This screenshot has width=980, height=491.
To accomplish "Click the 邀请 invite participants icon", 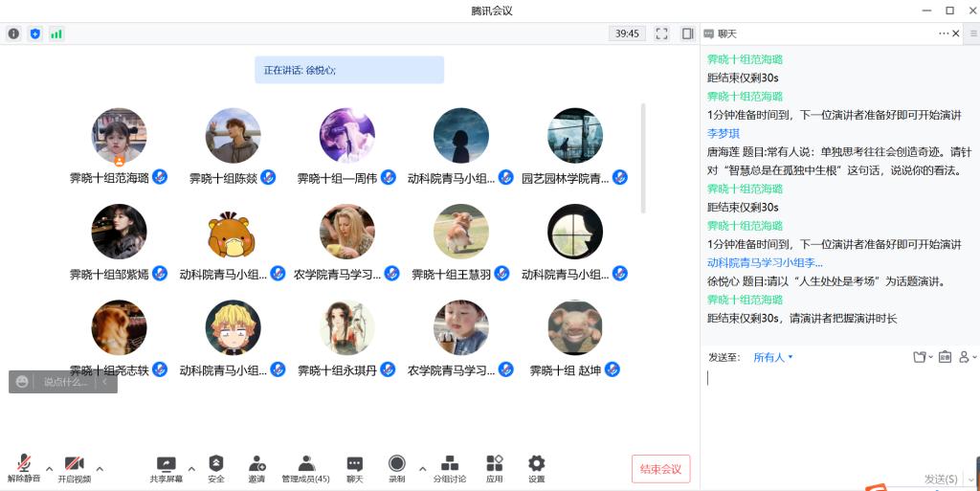I will click(x=256, y=467).
